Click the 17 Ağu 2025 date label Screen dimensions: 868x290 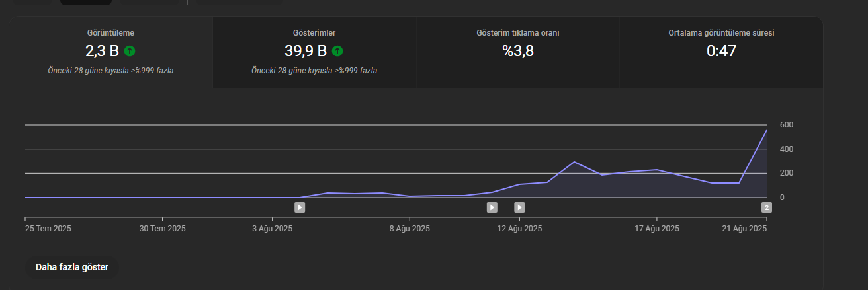click(x=657, y=229)
